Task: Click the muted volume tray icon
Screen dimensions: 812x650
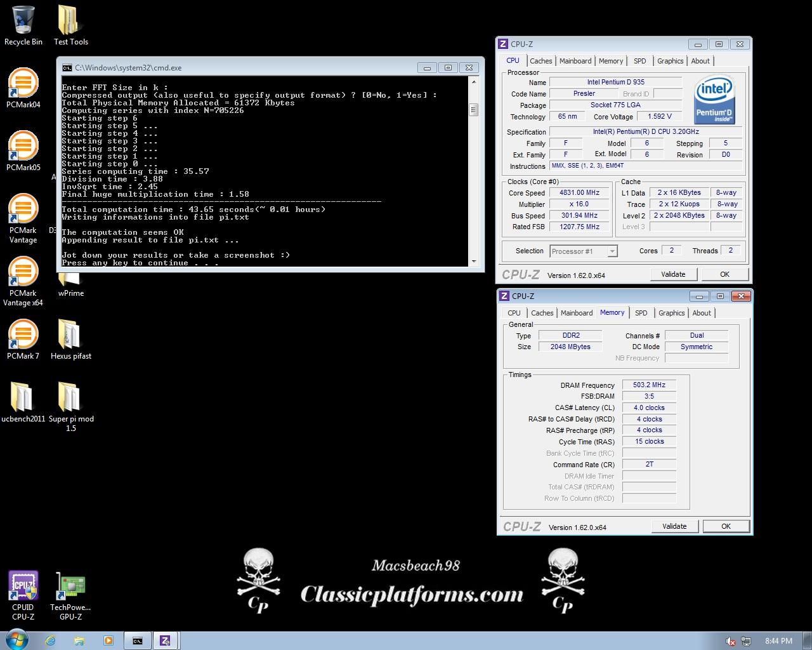Action: [x=731, y=641]
